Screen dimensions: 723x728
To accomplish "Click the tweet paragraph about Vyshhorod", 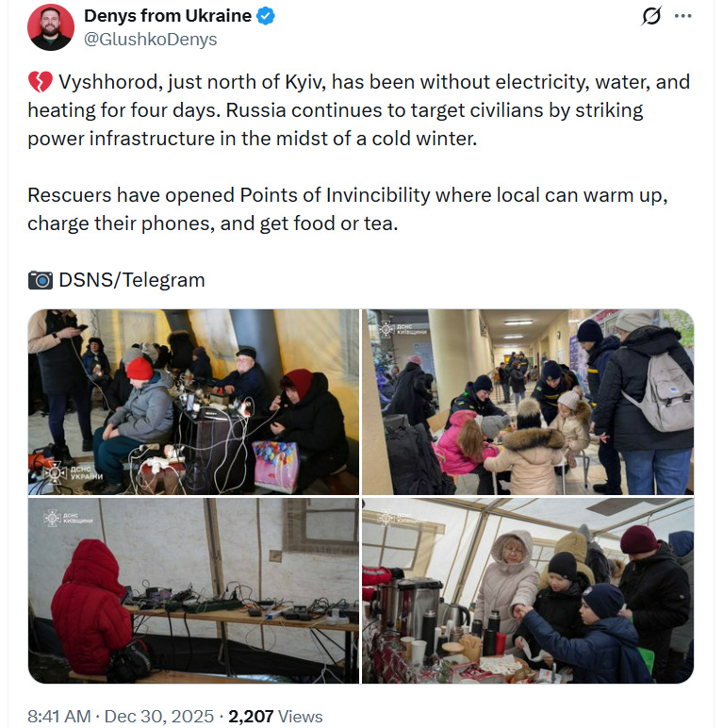I will [x=359, y=110].
